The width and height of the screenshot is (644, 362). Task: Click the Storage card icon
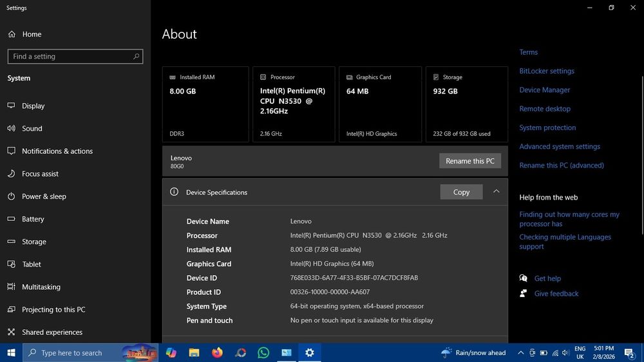pos(436,77)
